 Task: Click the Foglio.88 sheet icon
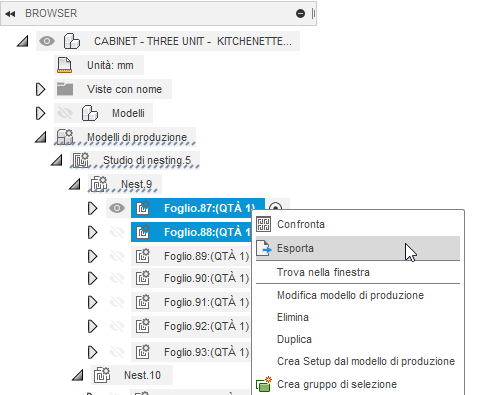(x=143, y=232)
